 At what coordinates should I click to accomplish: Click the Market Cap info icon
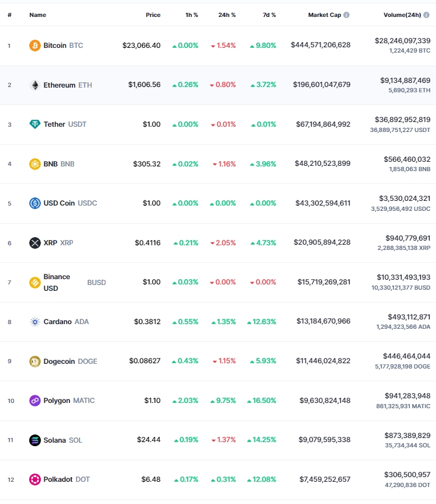click(346, 15)
